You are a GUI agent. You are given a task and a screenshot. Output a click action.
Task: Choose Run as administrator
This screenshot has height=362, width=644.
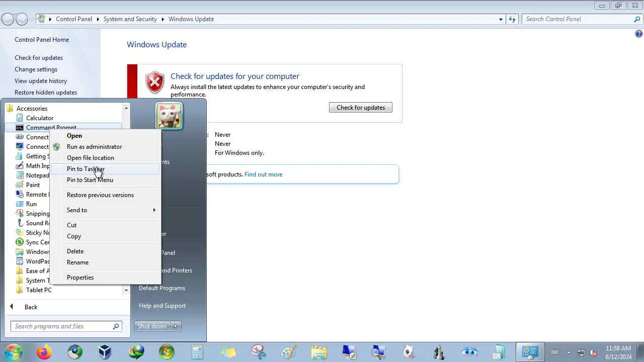pyautogui.click(x=94, y=147)
